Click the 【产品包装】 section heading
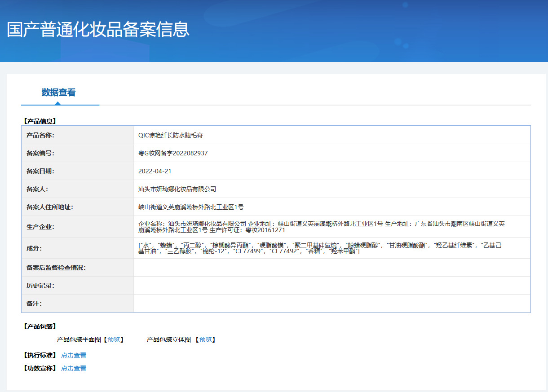548x392 pixels. (40, 326)
